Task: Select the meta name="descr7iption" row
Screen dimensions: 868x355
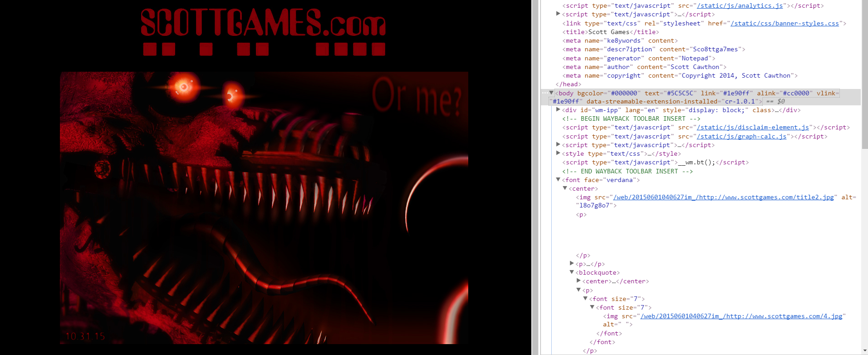Action: pos(653,49)
